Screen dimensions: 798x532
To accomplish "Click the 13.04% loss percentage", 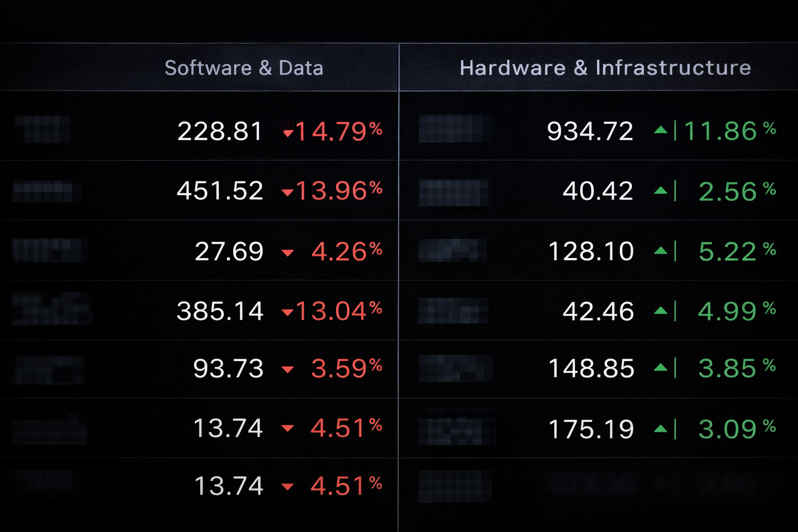I will [x=339, y=311].
